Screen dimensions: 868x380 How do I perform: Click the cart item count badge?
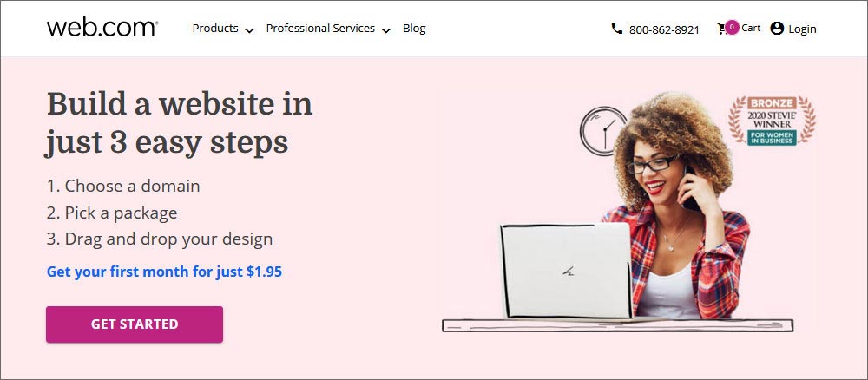[732, 27]
